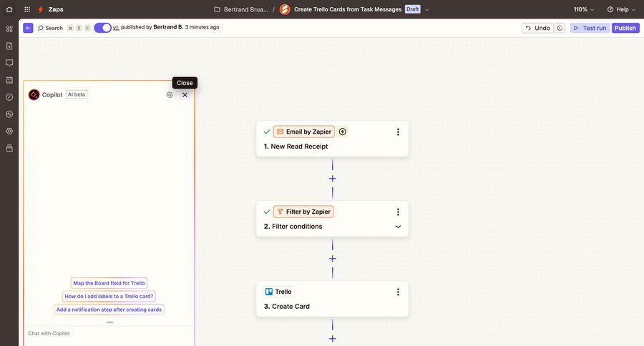Open the zoom level 110% dropdown
The image size is (644, 346).
click(x=584, y=9)
